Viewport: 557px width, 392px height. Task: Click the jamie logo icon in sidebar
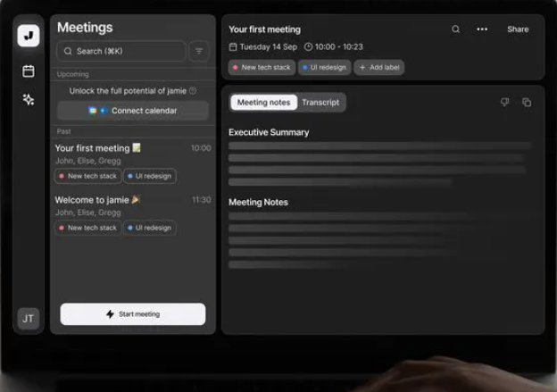pos(29,36)
